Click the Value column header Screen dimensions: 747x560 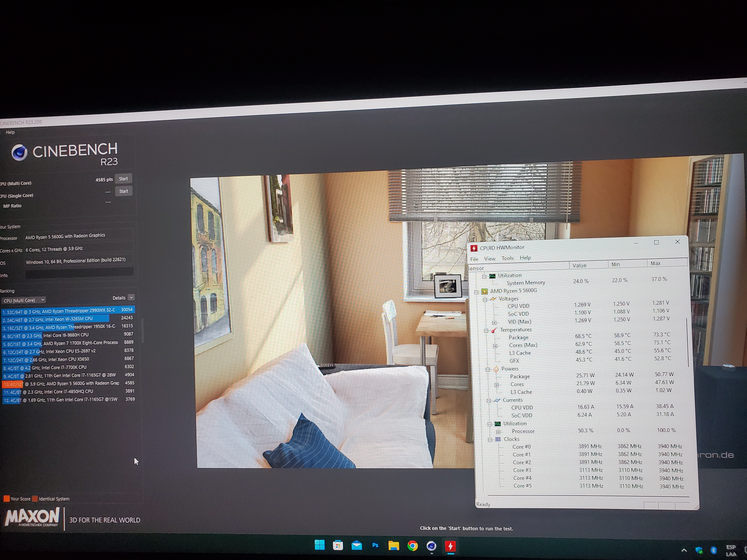[x=589, y=265]
